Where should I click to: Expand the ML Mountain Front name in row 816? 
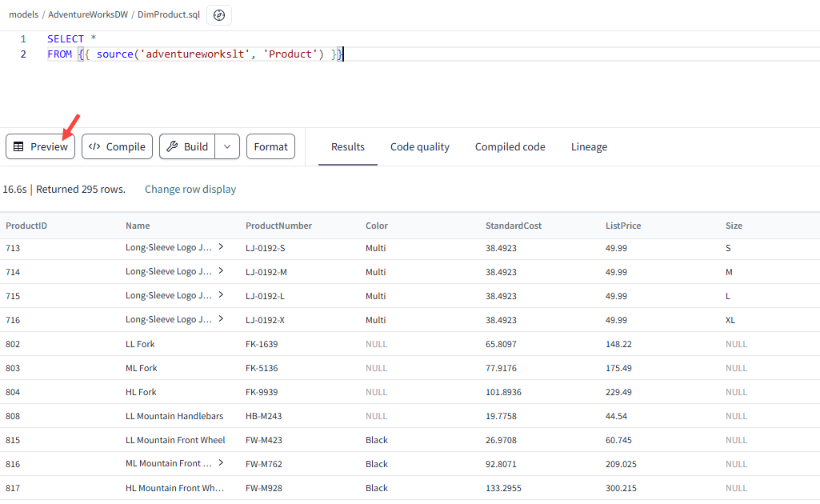tap(222, 462)
